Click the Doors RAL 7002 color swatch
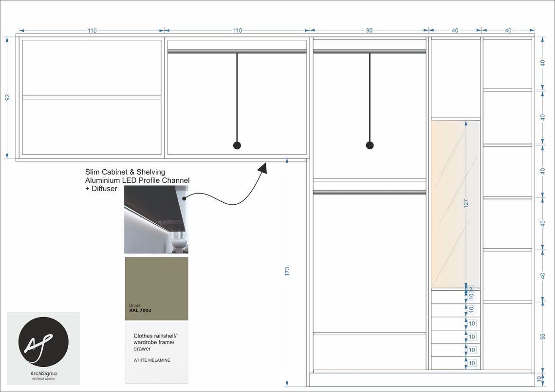The height and width of the screenshot is (392, 555). click(156, 289)
